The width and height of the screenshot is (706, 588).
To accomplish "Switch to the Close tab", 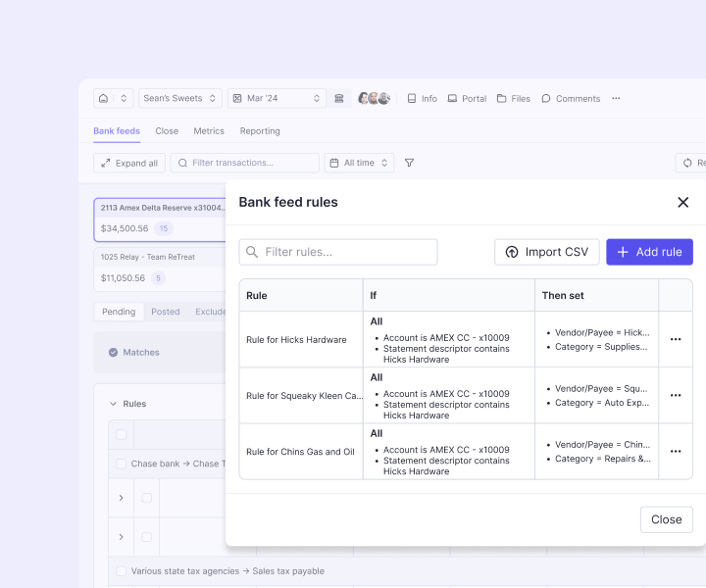I will [167, 131].
